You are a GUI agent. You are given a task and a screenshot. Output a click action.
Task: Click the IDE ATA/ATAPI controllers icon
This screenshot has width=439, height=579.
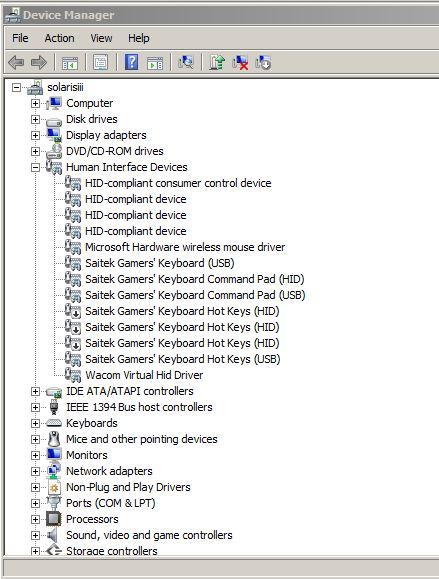pyautogui.click(x=54, y=392)
